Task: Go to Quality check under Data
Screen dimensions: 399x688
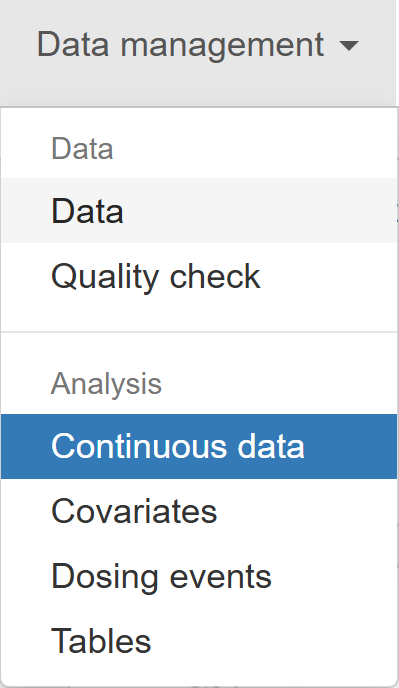Action: click(x=199, y=276)
